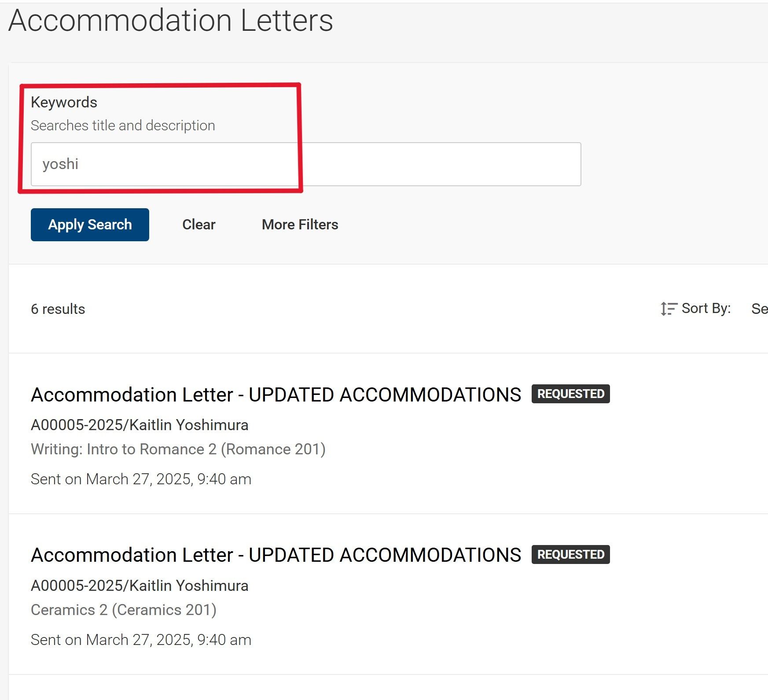Open the Ceramics 201 accommodation letter title
Screen dimensions: 768x700
tap(276, 555)
